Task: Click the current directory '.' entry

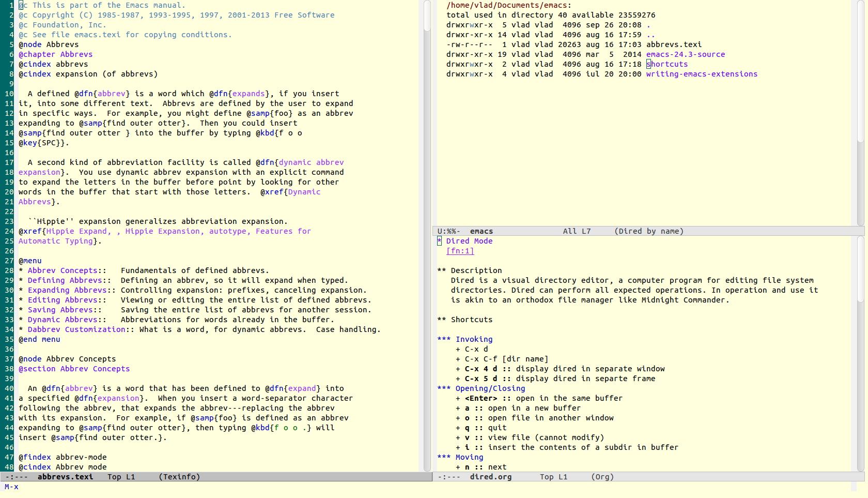Action: 648,25
